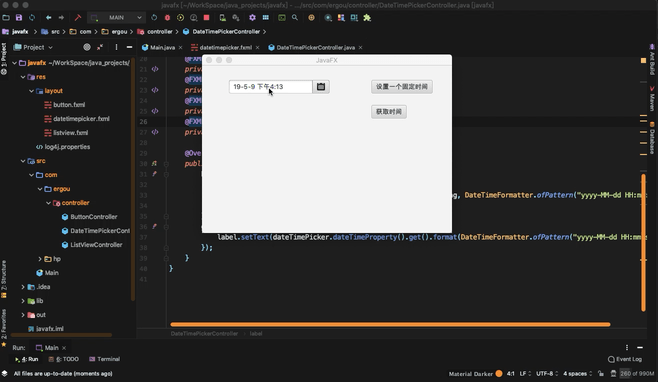Click the Run with Coverage icon

180,18
